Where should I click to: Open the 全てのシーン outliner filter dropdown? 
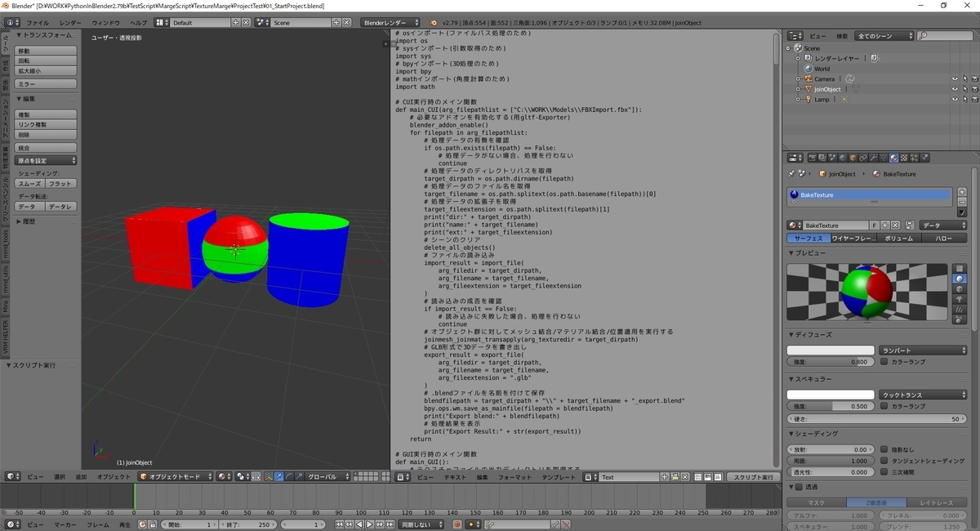click(883, 36)
